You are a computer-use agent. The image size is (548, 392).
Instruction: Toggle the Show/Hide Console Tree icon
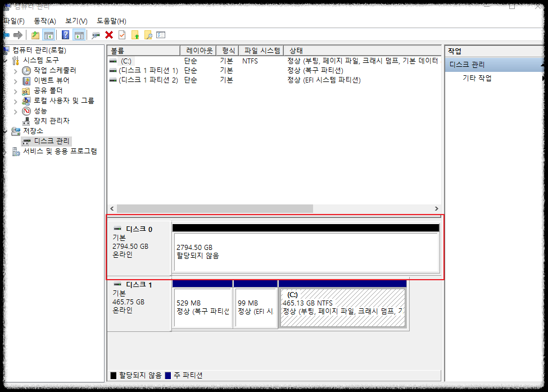pyautogui.click(x=48, y=35)
